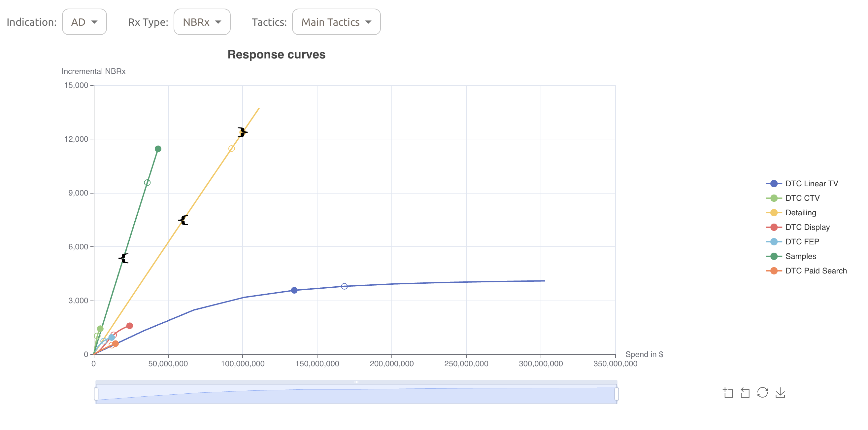Click the hollow Detailing marker on yellow line
Image resolution: width=868 pixels, height=430 pixels.
231,149
